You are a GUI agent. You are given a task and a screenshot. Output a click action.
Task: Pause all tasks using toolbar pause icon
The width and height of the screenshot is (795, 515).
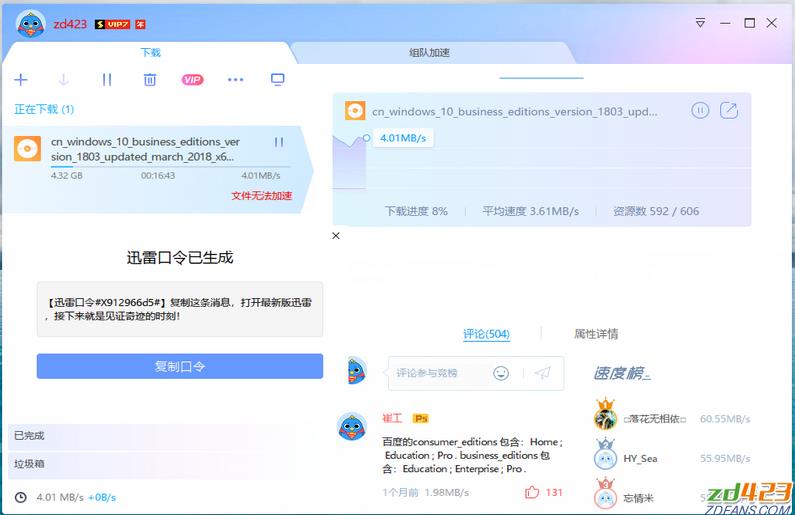coord(106,80)
